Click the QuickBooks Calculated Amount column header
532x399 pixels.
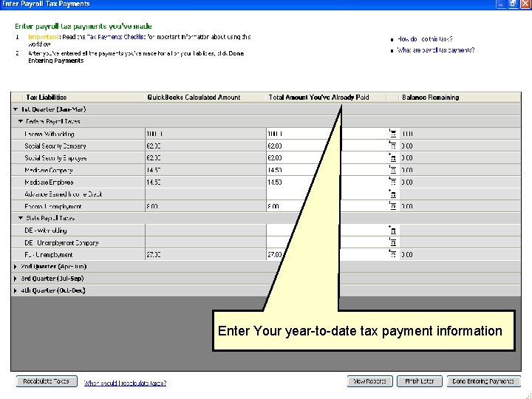(194, 98)
